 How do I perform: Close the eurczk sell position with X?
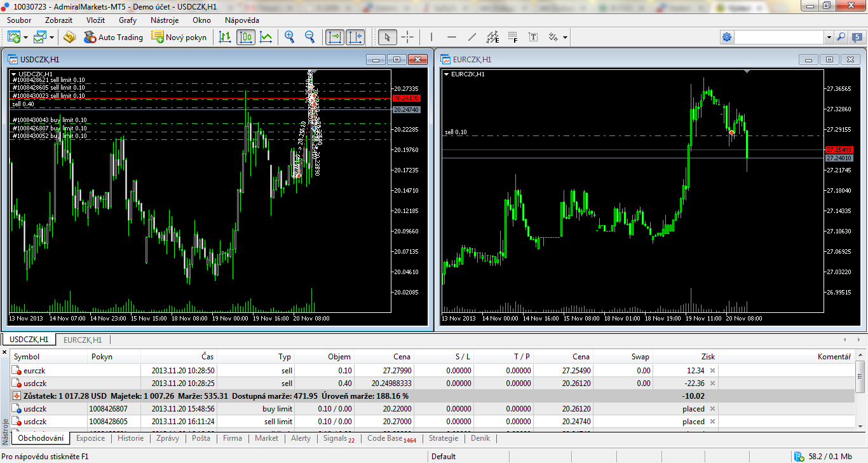click(x=712, y=370)
